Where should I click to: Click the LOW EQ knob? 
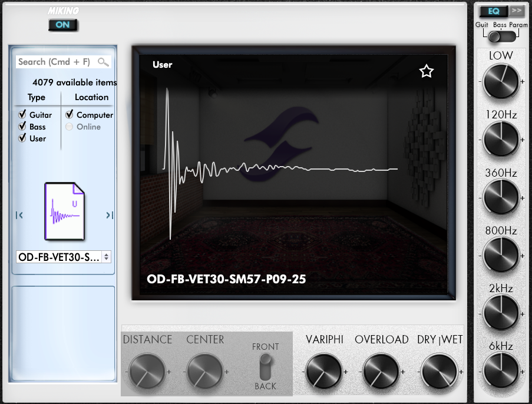[x=501, y=81]
